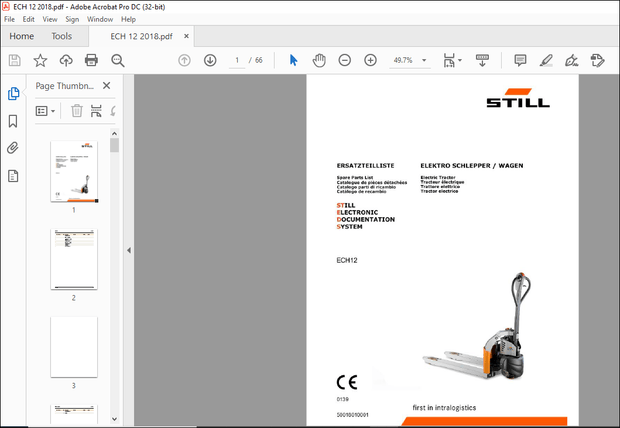Viewport: 620px width, 428px height.
Task: Open the Attachments paperclip panel
Action: pyautogui.click(x=13, y=148)
